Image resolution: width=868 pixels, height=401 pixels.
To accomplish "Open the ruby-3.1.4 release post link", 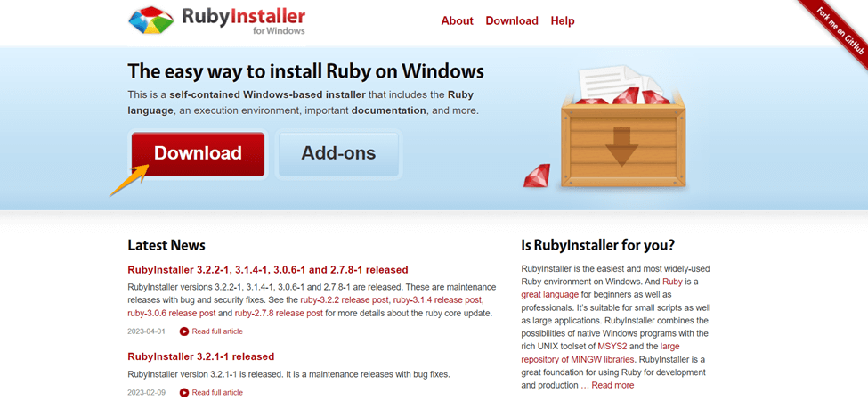I will pos(438,300).
